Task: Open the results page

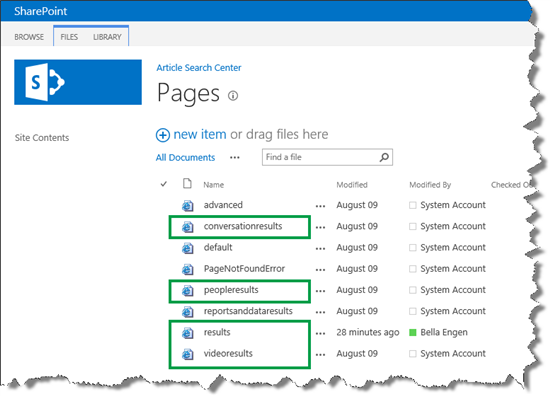Action: [217, 332]
